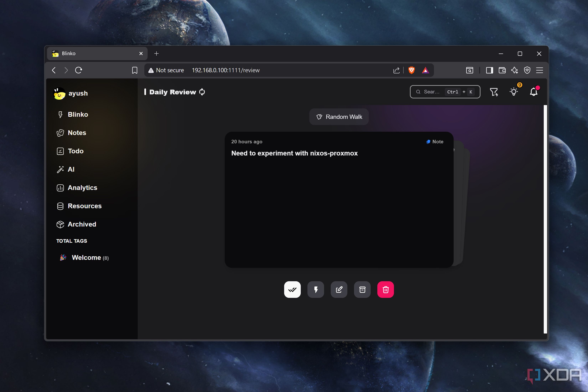
Task: Open Leo AI sparkle icon
Action: pos(515,70)
